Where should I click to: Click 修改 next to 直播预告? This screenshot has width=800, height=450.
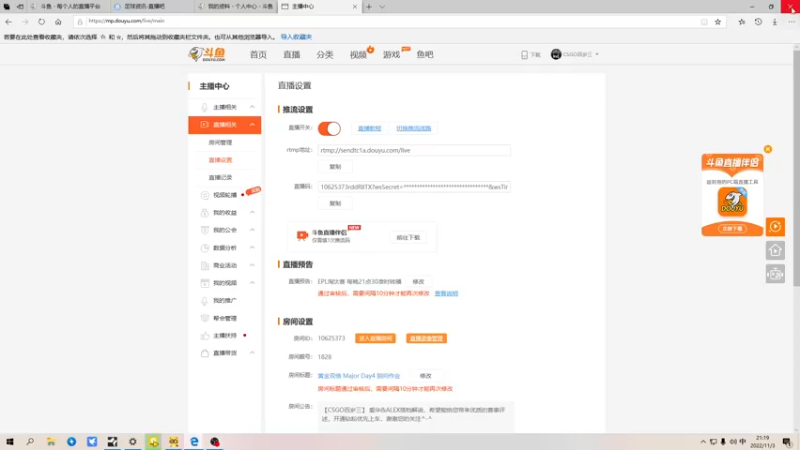[418, 282]
